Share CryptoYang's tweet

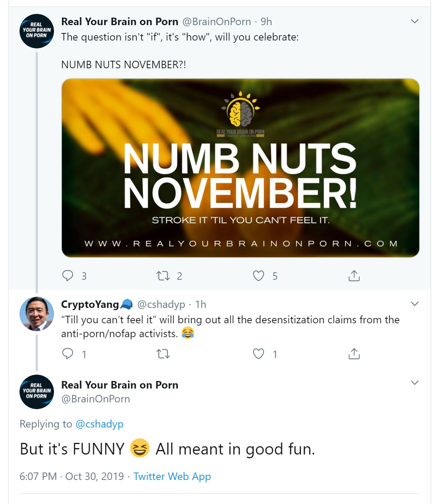(x=354, y=354)
